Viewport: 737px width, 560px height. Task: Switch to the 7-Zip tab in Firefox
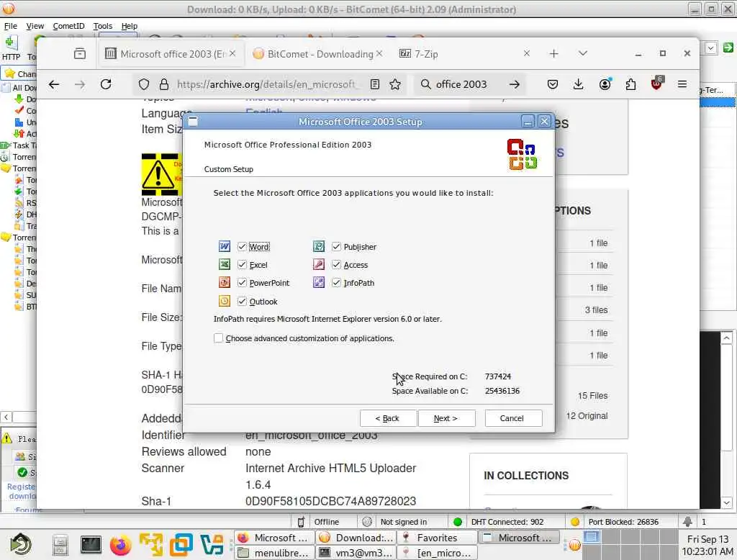(463, 53)
